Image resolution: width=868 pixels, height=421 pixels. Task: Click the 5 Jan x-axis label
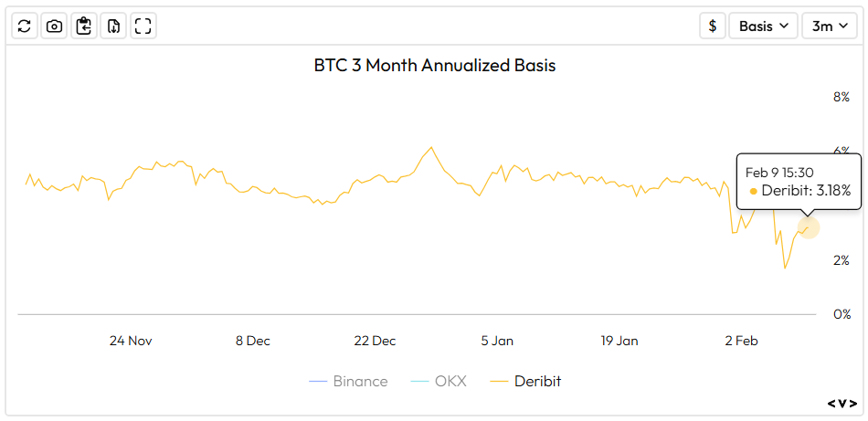pos(497,341)
